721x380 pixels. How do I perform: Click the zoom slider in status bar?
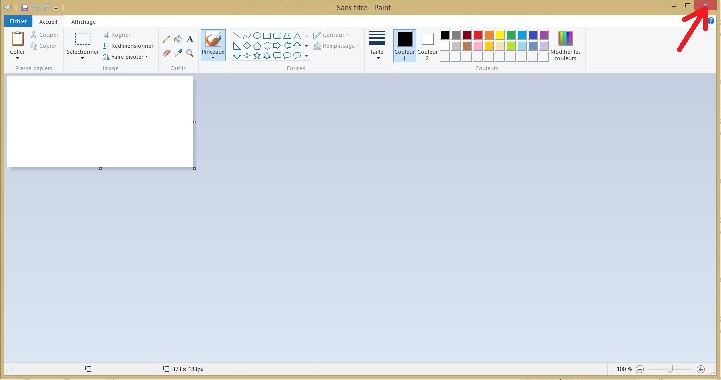(670, 368)
